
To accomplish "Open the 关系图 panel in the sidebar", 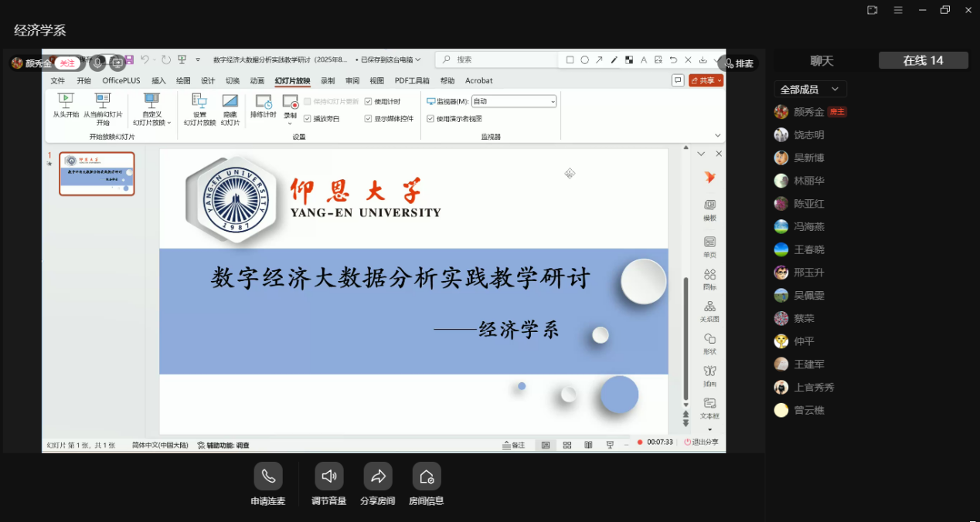I will coord(709,307).
